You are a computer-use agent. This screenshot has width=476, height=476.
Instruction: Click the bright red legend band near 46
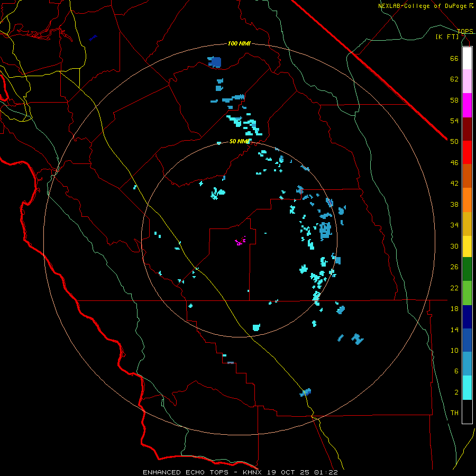467,152
